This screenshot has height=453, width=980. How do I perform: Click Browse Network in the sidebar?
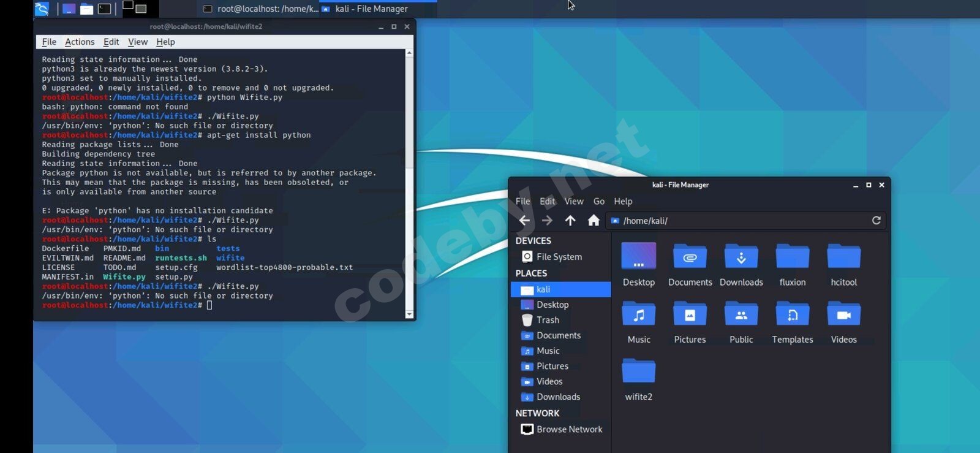pyautogui.click(x=569, y=429)
